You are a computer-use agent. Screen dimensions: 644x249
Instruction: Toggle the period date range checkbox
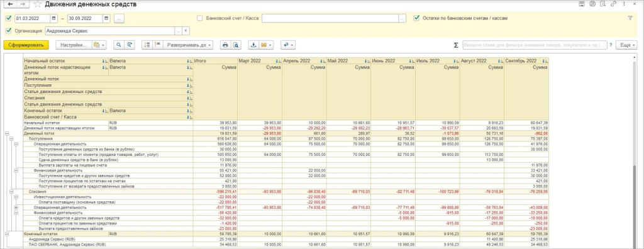9,18
